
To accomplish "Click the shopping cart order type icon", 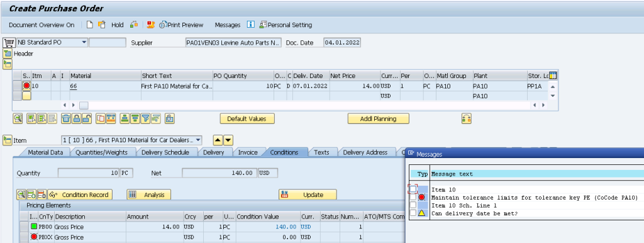I will tap(9, 42).
